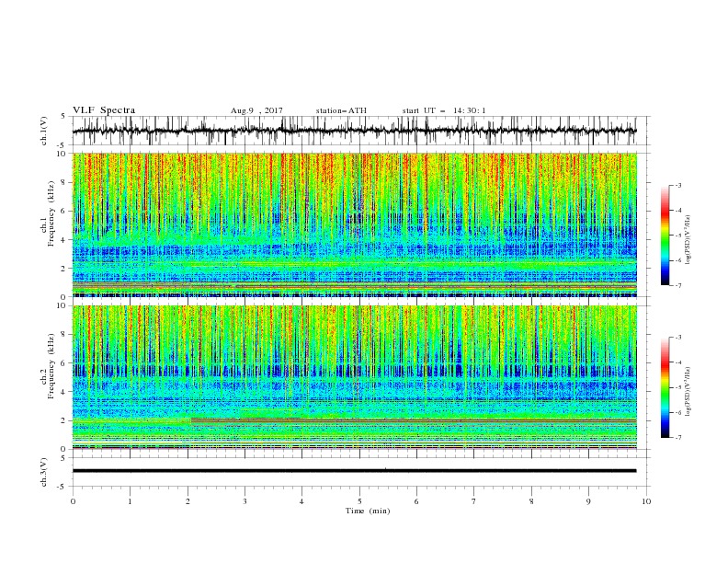Click the '8' kHz tick on ch.1 frequency axis

tap(64, 182)
